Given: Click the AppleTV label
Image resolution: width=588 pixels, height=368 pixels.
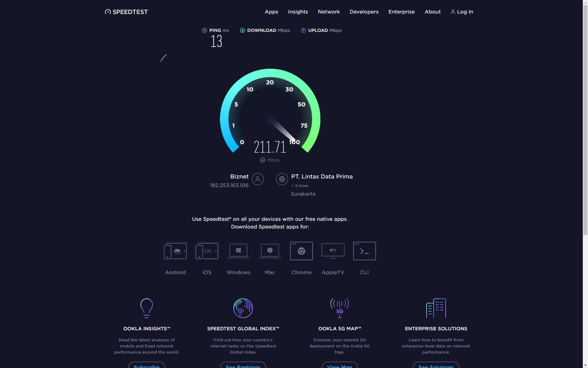Looking at the screenshot, I should [x=333, y=272].
